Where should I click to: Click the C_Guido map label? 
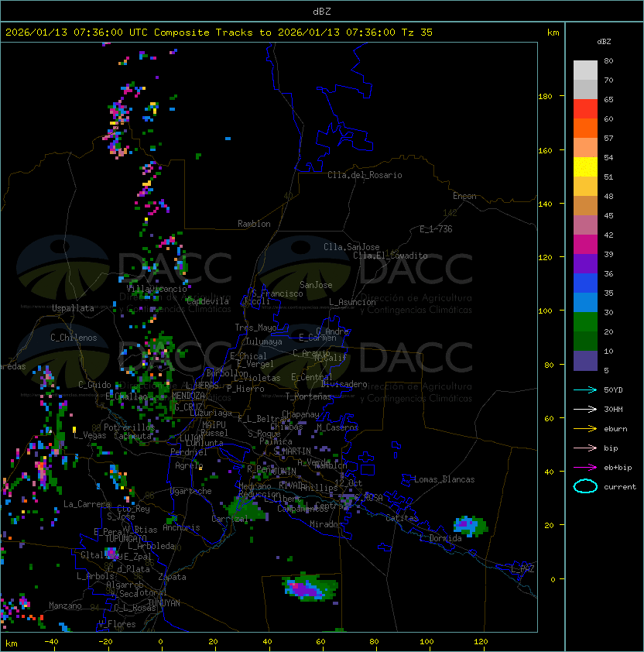[x=94, y=385]
